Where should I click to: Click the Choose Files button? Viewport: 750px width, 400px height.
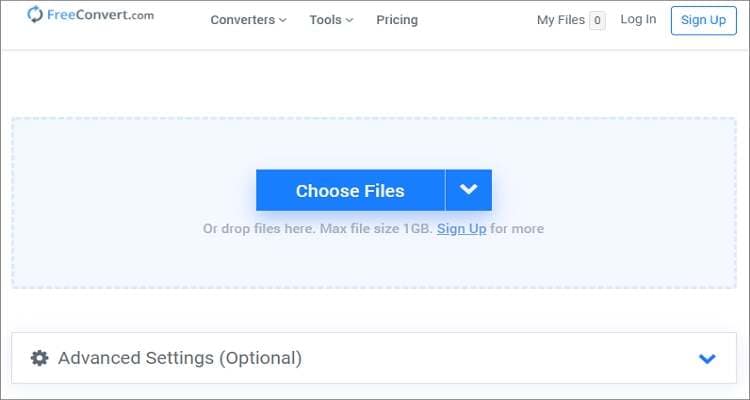click(350, 191)
